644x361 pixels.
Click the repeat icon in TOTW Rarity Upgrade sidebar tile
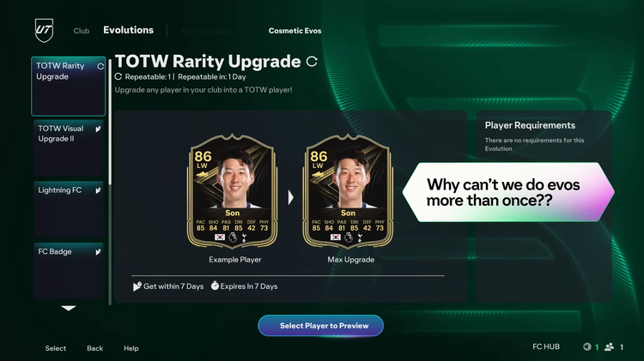(100, 67)
